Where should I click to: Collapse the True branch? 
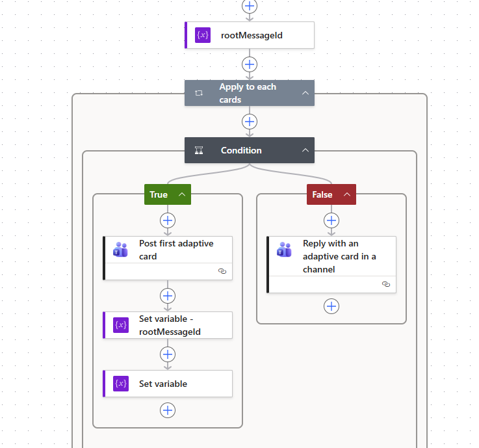182,194
